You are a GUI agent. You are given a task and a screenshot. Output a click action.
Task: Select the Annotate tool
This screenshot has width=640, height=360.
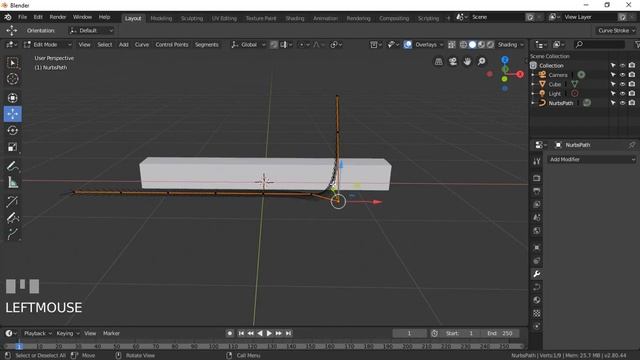point(13,166)
